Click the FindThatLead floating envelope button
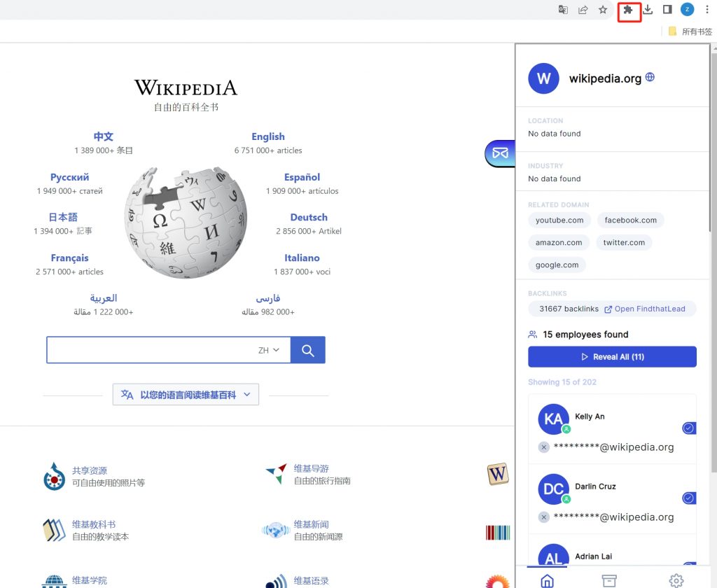The width and height of the screenshot is (717, 588). (500, 153)
